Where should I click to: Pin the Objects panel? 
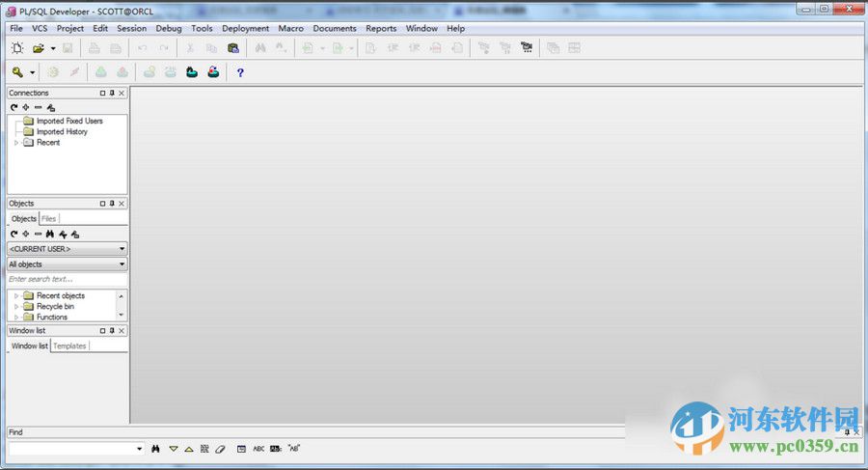[112, 204]
